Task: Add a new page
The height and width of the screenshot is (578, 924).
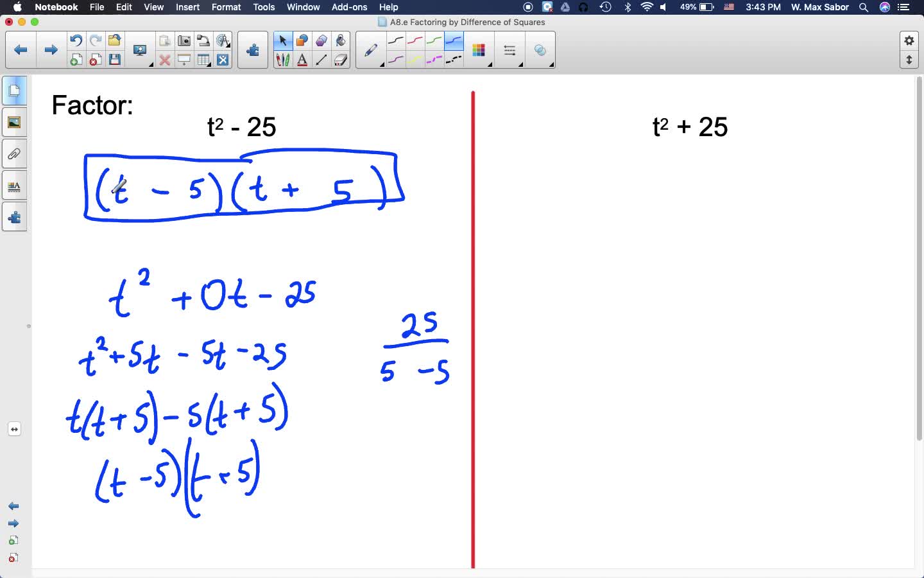Action: 76,60
